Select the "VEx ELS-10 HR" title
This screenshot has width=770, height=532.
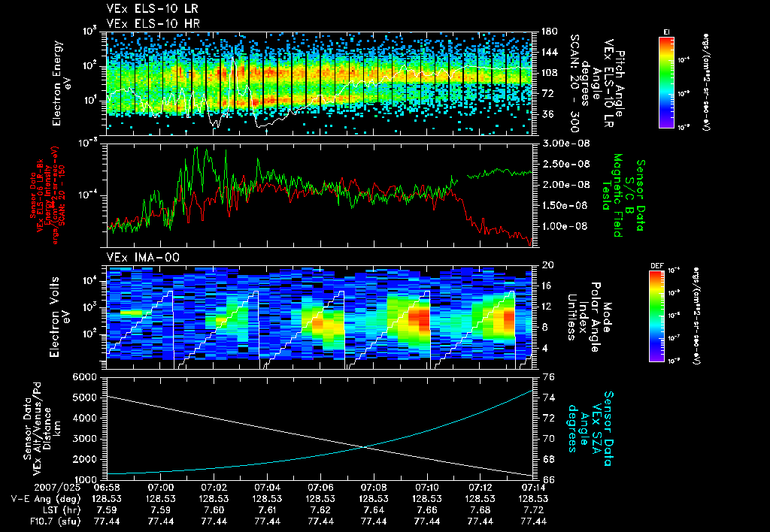point(153,23)
